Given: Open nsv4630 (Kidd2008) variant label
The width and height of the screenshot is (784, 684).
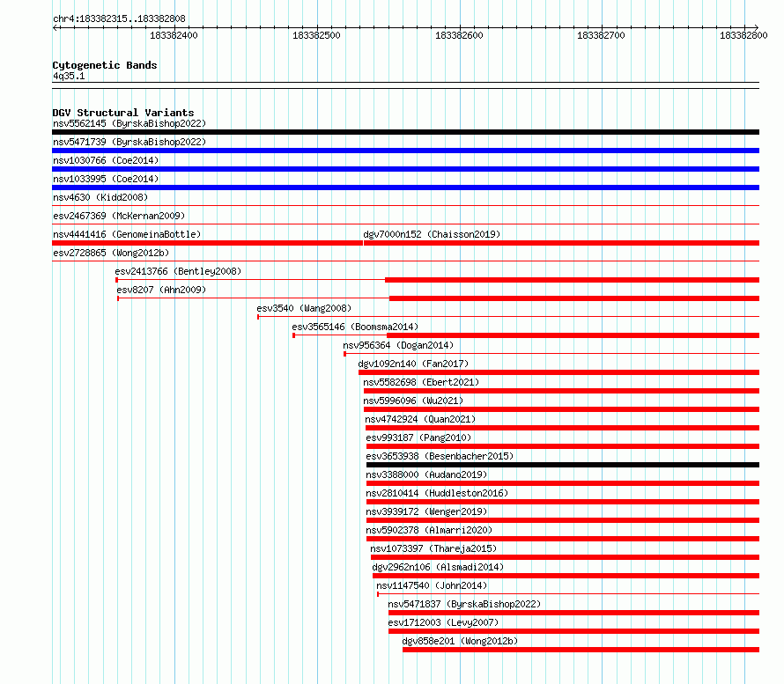Looking at the screenshot, I should click(x=100, y=197).
